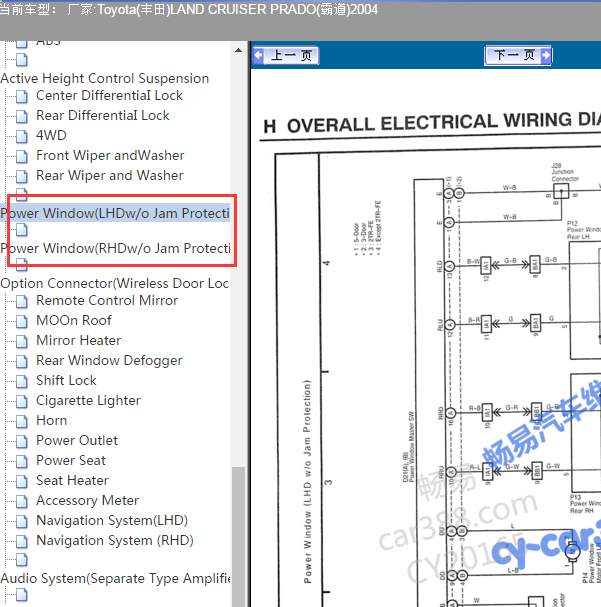Click document icon beside Cigarette Lighter
The width and height of the screenshot is (601, 607).
coord(22,401)
